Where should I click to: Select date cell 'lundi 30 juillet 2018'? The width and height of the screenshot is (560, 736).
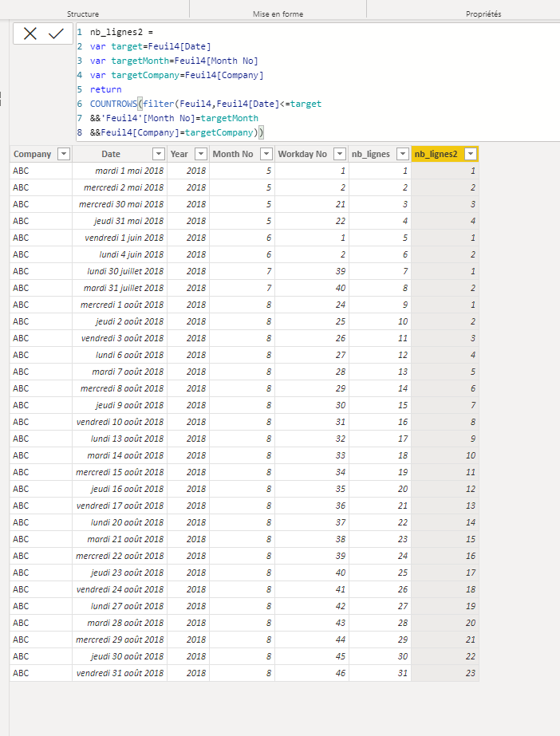[x=120, y=271]
